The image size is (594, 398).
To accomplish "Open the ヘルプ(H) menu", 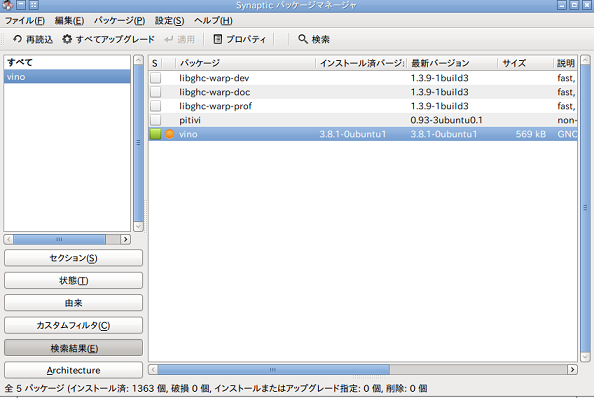I will coord(213,20).
